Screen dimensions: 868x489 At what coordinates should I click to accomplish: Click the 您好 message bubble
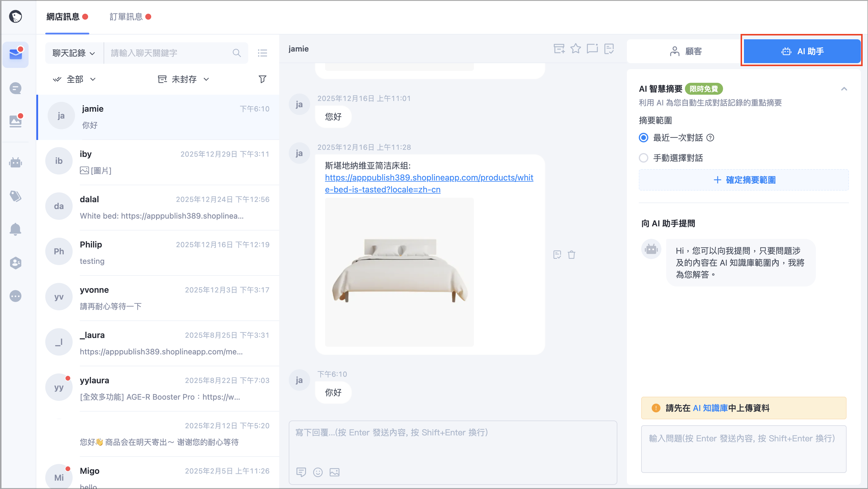coord(333,117)
